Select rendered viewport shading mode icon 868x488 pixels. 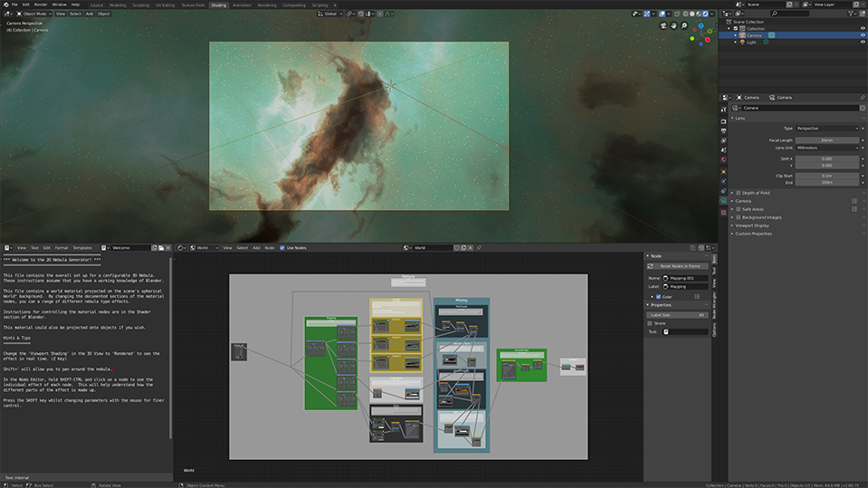pyautogui.click(x=705, y=14)
